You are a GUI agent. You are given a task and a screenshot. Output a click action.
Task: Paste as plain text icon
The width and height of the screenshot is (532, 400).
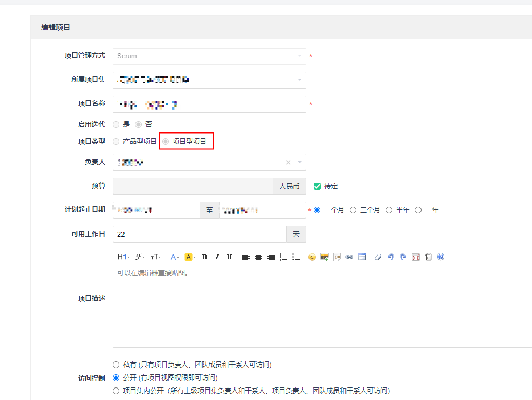[x=428, y=257]
